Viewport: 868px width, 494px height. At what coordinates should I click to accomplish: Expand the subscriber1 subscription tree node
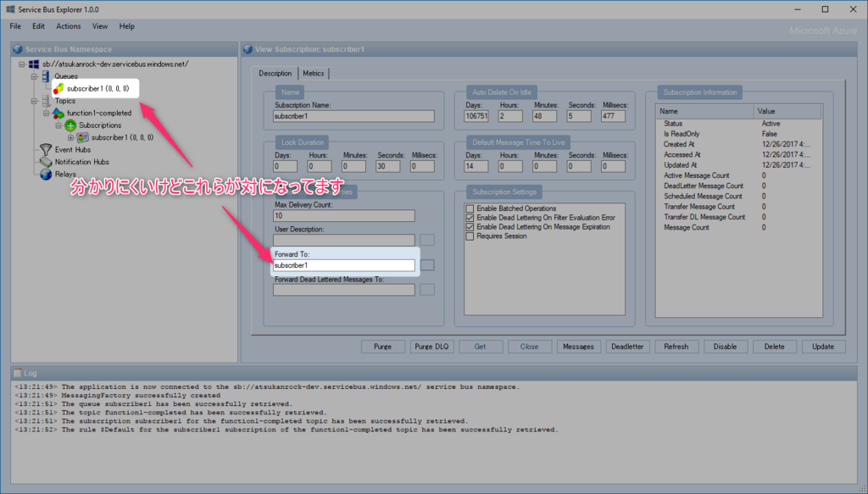click(70, 138)
